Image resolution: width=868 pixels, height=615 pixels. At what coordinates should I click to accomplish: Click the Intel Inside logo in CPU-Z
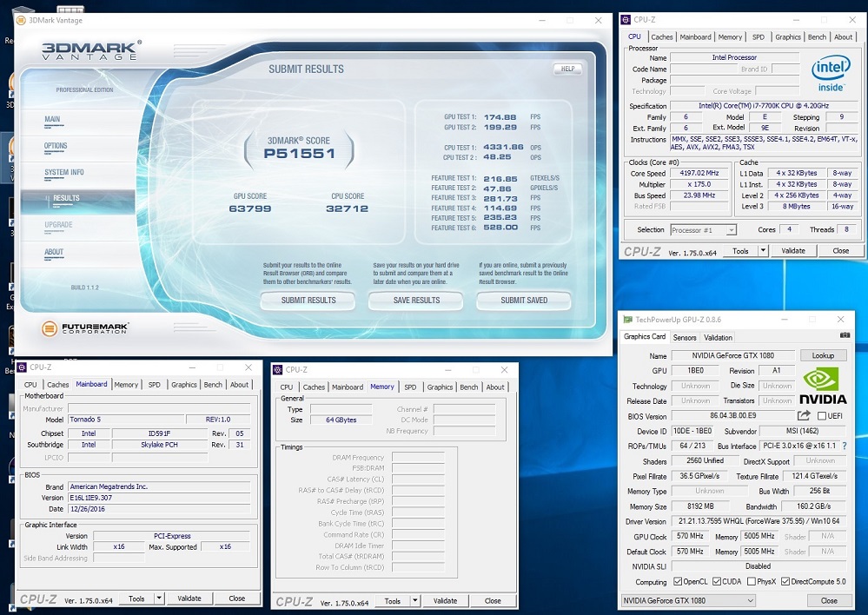click(x=830, y=74)
